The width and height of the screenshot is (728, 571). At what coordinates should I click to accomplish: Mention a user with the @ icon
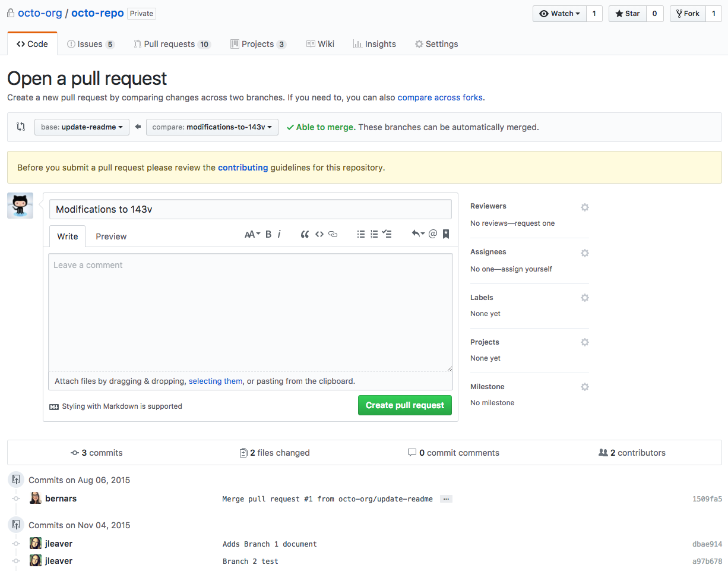[433, 234]
